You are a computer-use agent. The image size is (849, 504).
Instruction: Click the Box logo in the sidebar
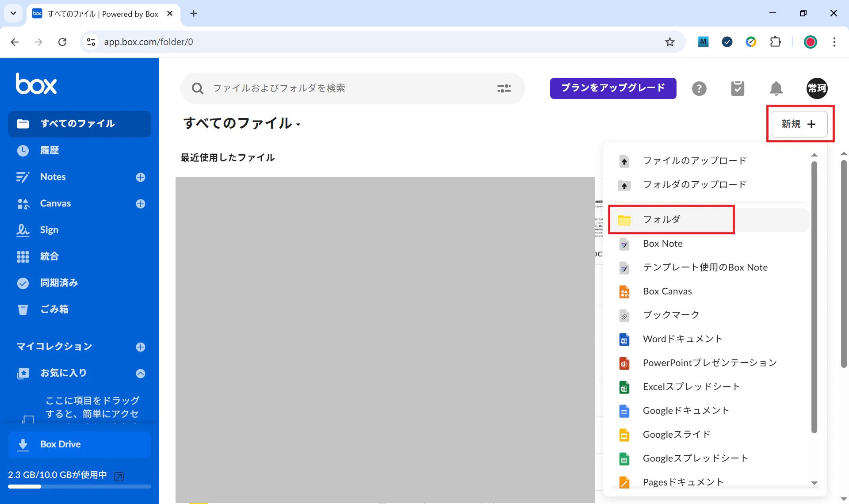pyautogui.click(x=36, y=84)
